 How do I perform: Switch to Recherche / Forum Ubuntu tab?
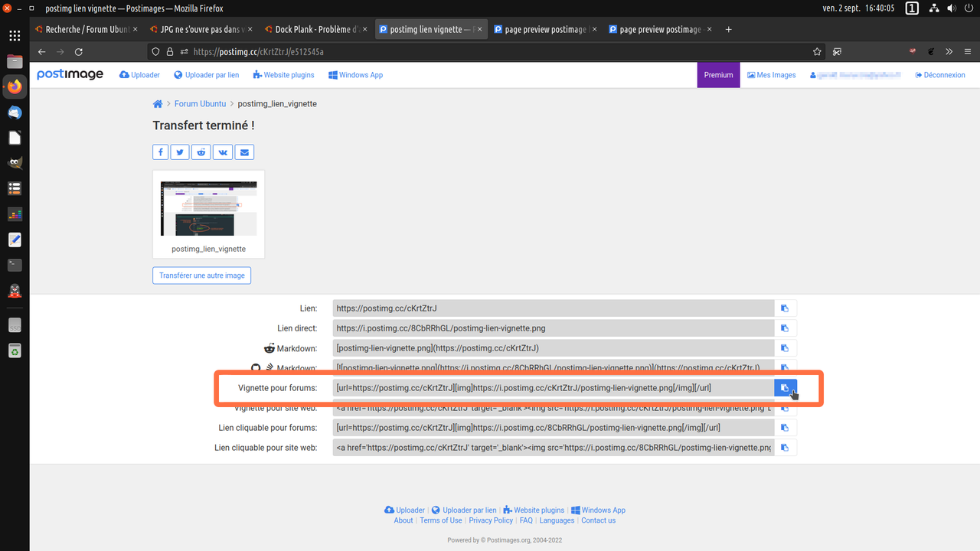pos(87,30)
